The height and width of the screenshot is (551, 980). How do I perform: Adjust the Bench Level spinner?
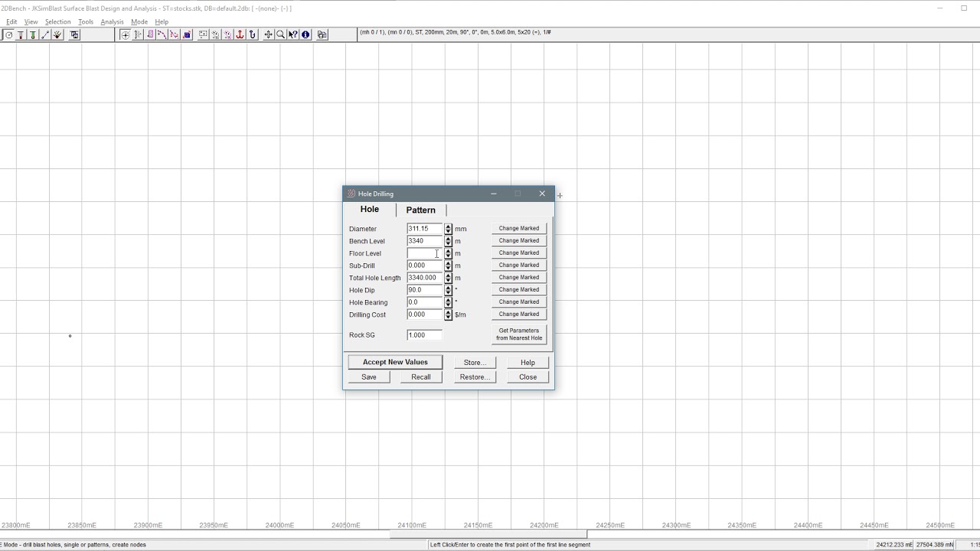(x=448, y=241)
